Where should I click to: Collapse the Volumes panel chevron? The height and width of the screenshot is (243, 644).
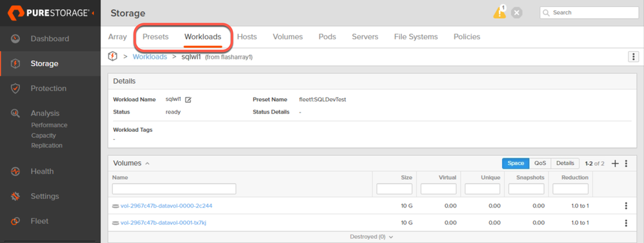pyautogui.click(x=147, y=164)
